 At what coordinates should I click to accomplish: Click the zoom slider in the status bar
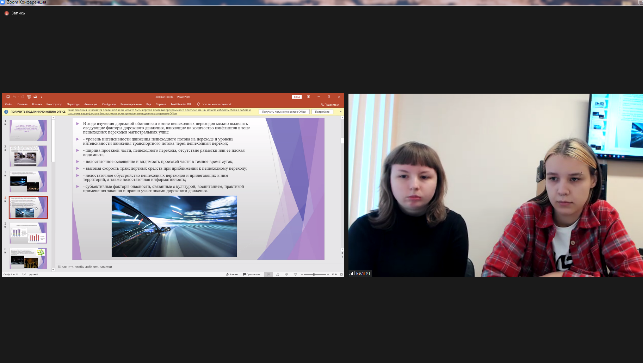[315, 274]
